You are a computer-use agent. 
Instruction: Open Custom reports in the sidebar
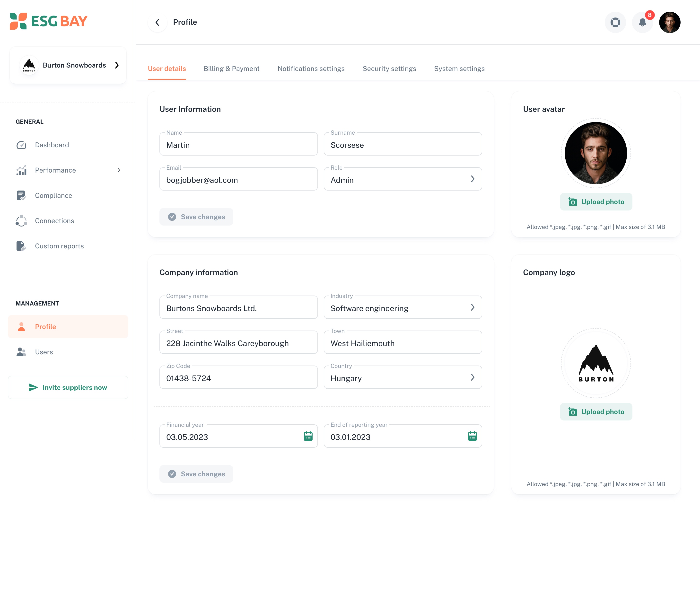point(68,246)
